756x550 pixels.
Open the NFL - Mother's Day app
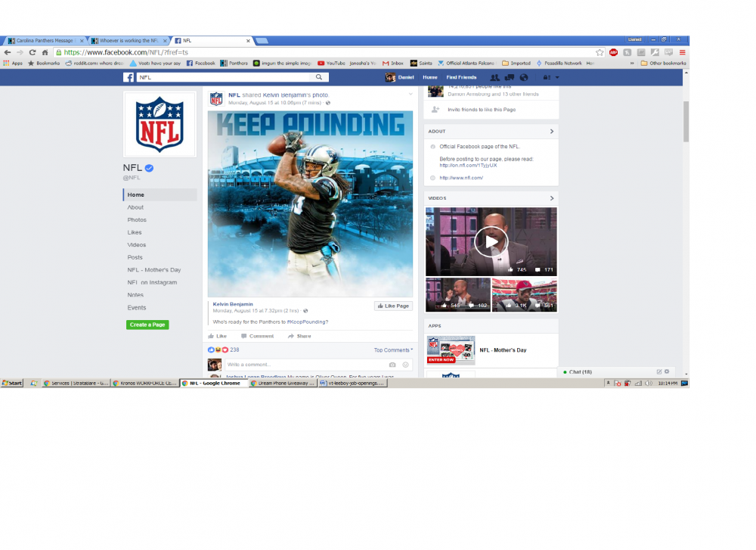pos(503,350)
